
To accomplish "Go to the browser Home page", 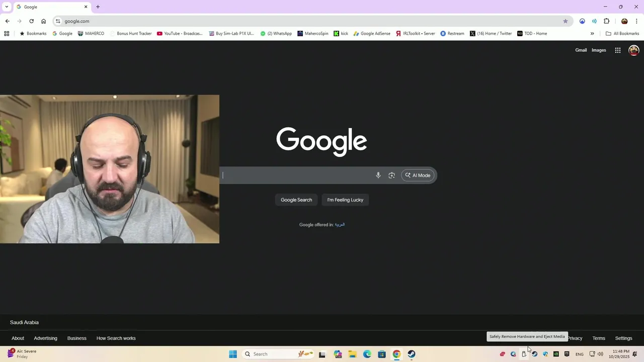I will [43, 21].
